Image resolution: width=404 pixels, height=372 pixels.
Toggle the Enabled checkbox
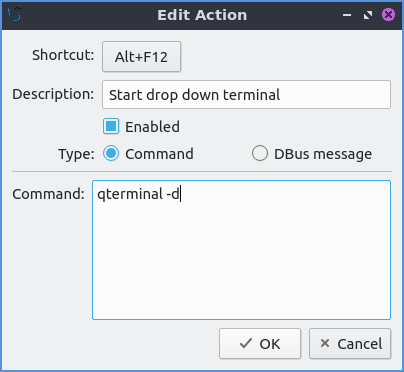click(111, 127)
